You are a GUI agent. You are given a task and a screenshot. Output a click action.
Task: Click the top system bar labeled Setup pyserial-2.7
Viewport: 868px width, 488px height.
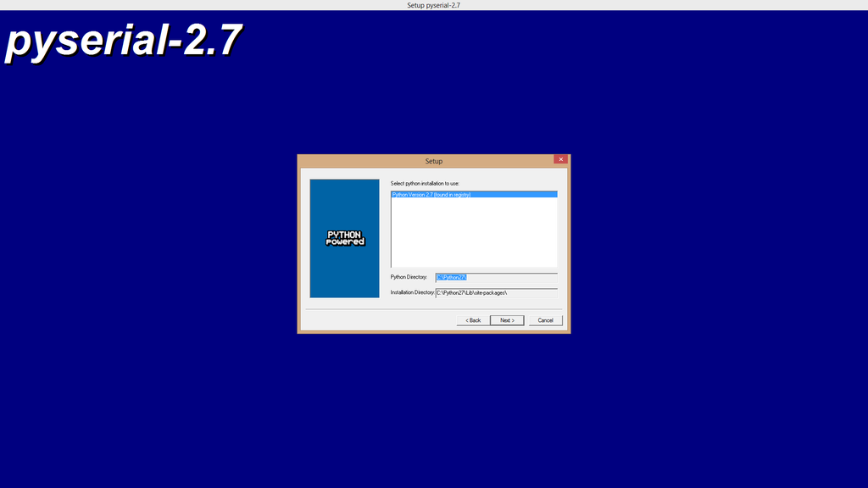(433, 4)
